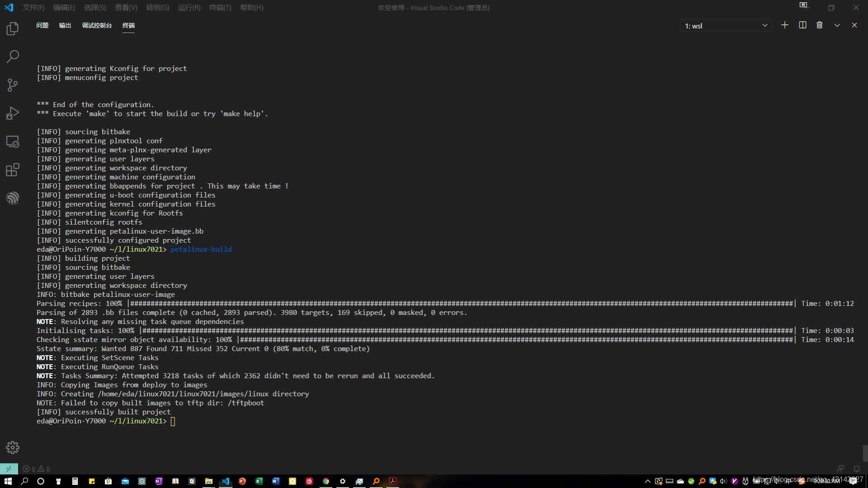
Task: Split the terminal pane
Action: click(802, 25)
